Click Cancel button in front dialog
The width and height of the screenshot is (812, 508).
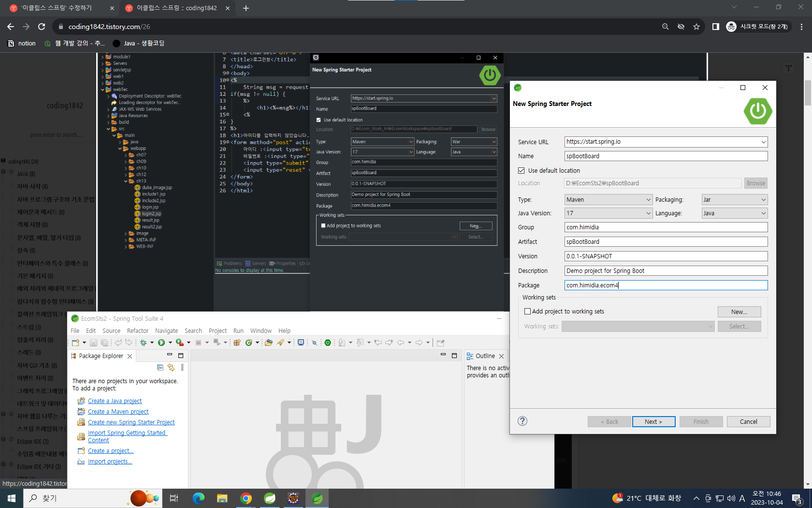749,421
